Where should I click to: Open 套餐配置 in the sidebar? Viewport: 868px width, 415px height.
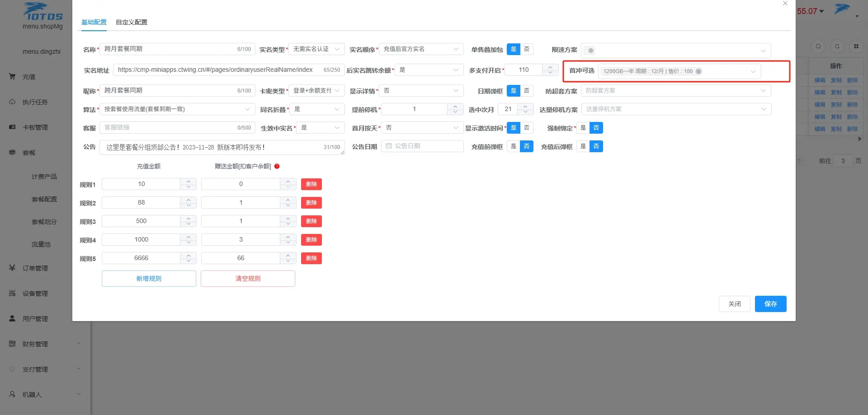pos(44,199)
